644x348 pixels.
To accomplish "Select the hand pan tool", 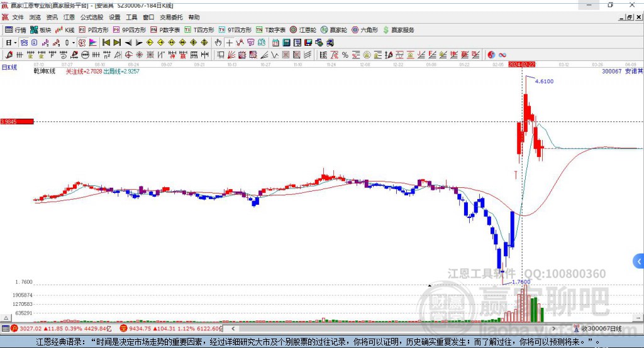I will click(x=218, y=43).
